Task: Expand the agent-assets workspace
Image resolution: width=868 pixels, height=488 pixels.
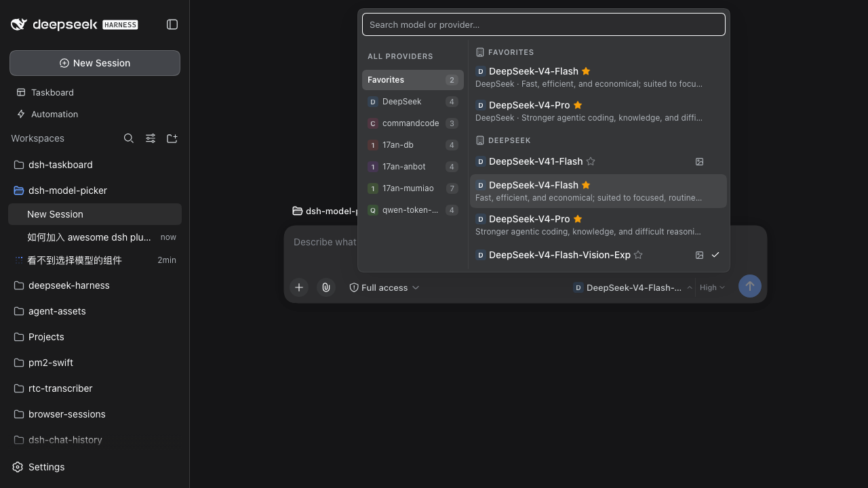Action: tap(95, 311)
